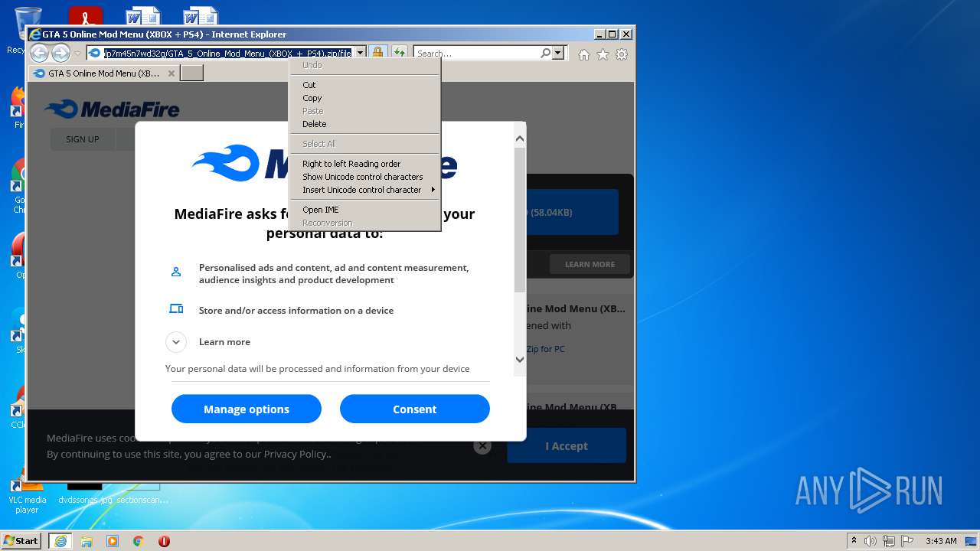The height and width of the screenshot is (551, 980).
Task: Launch Chrome from the taskbar
Action: point(138,541)
